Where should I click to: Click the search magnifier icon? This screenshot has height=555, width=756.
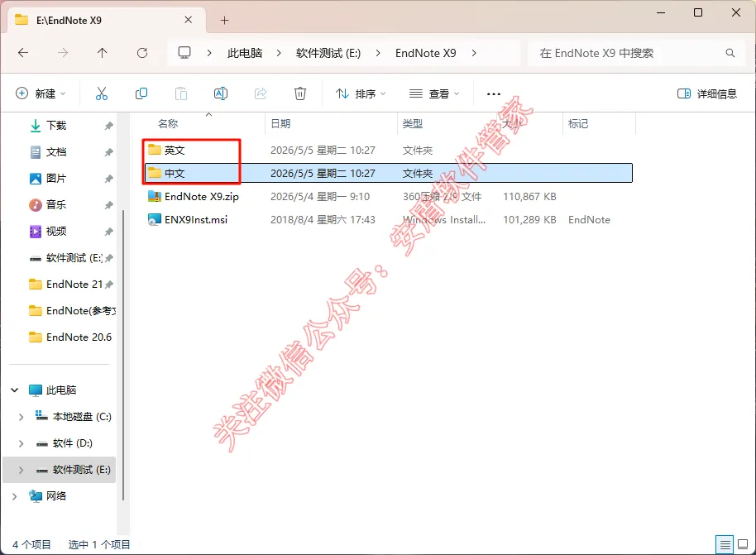[730, 53]
